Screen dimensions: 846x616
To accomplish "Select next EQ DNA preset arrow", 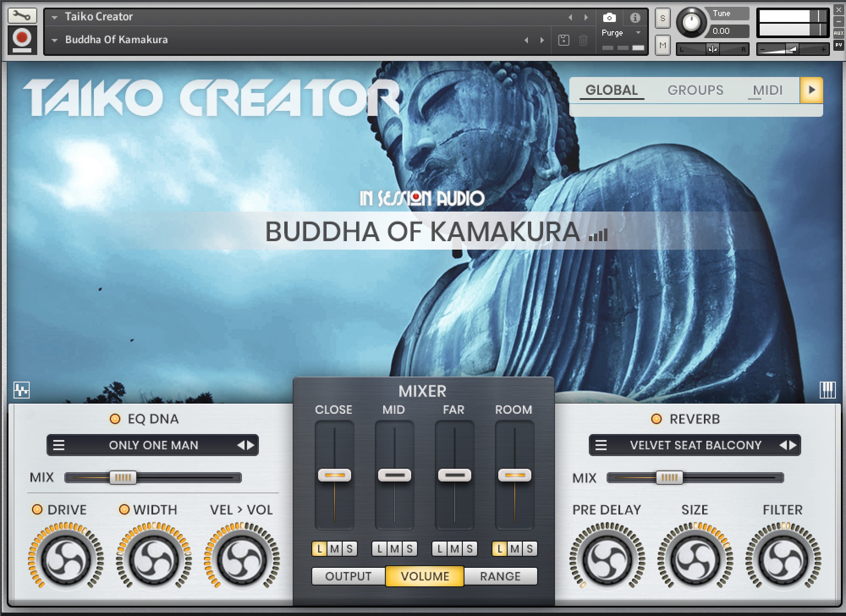I will point(251,445).
